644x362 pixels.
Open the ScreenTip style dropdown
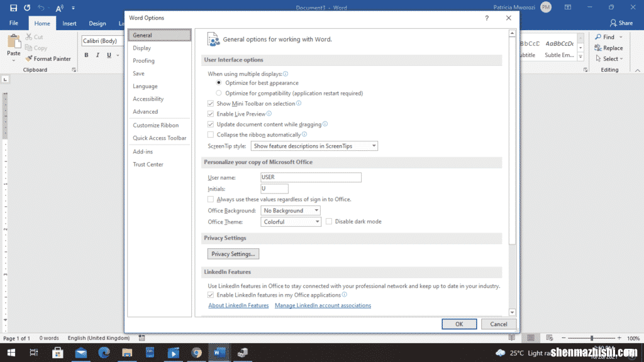(314, 146)
